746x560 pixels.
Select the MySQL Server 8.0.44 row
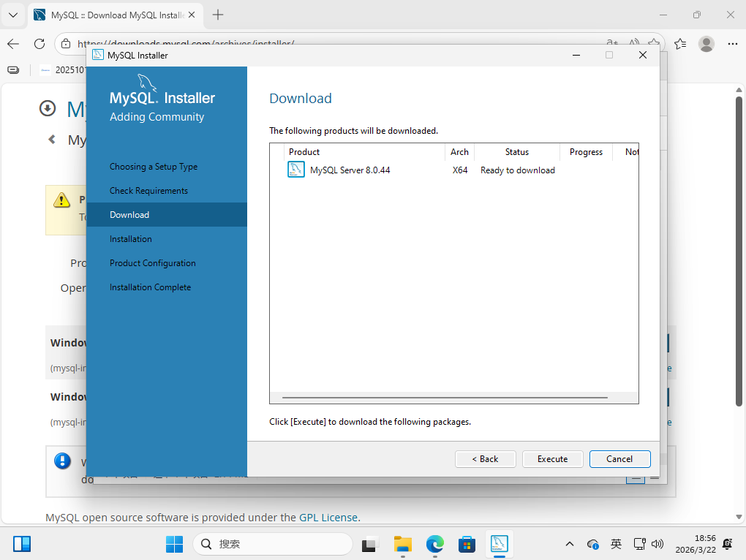coord(454,170)
